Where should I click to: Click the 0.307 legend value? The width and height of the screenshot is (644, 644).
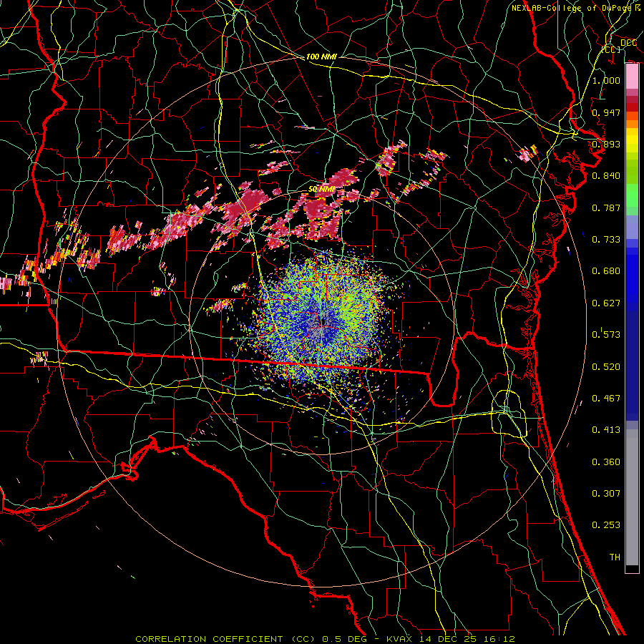click(606, 493)
